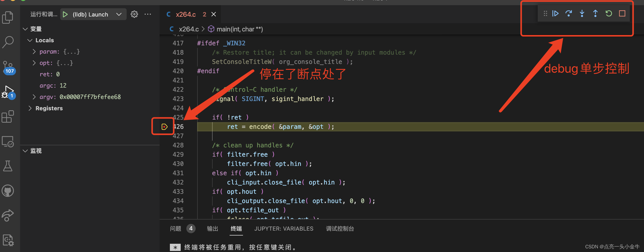Place cursor on encode call line 426

click(x=281, y=127)
